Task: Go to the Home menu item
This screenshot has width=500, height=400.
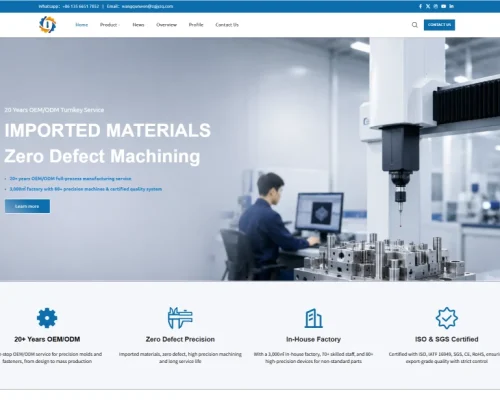Action: 82,25
